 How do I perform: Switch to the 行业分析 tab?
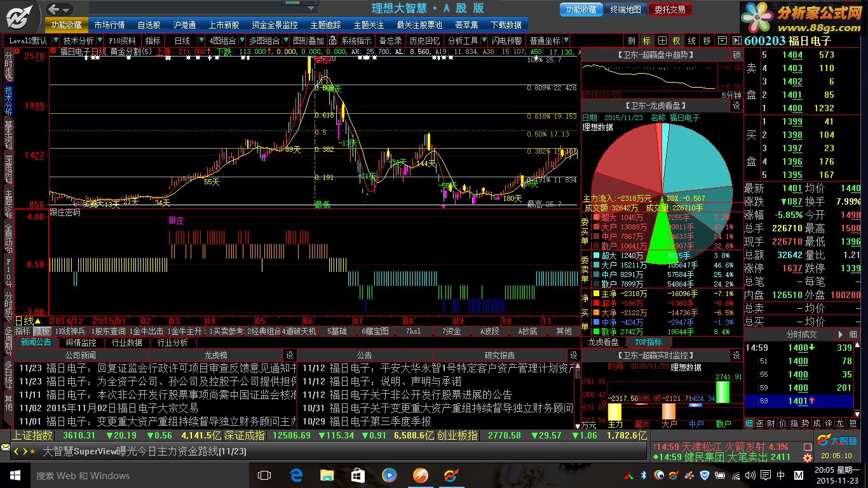pyautogui.click(x=172, y=342)
